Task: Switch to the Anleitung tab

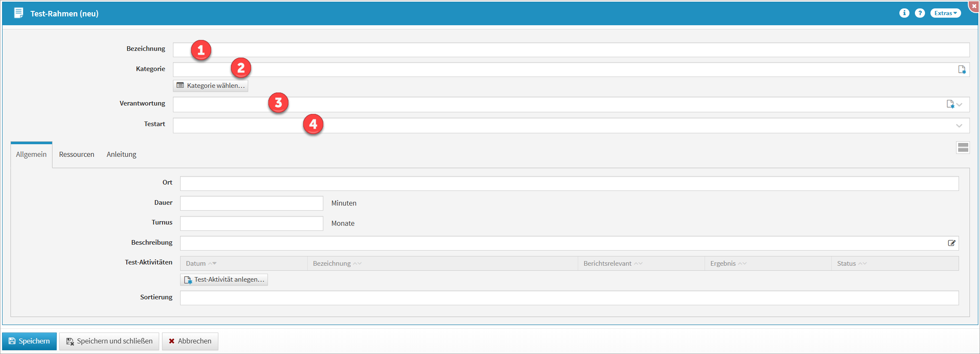Action: pos(121,154)
